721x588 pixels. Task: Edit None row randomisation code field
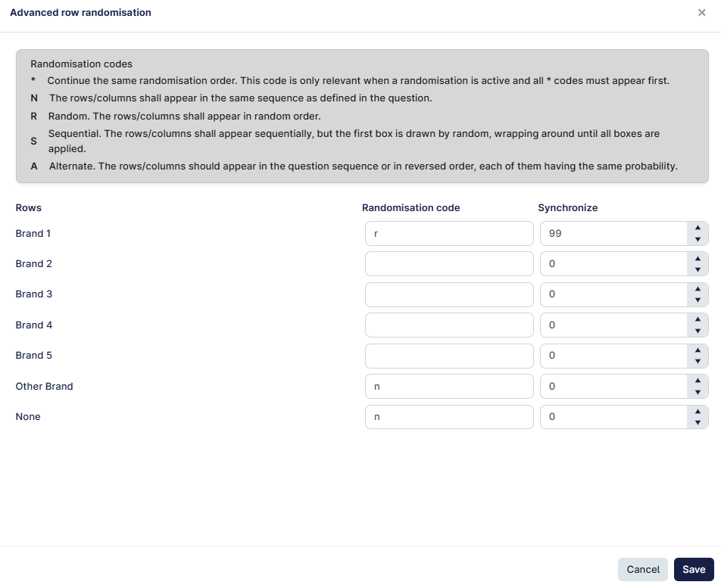(x=449, y=417)
